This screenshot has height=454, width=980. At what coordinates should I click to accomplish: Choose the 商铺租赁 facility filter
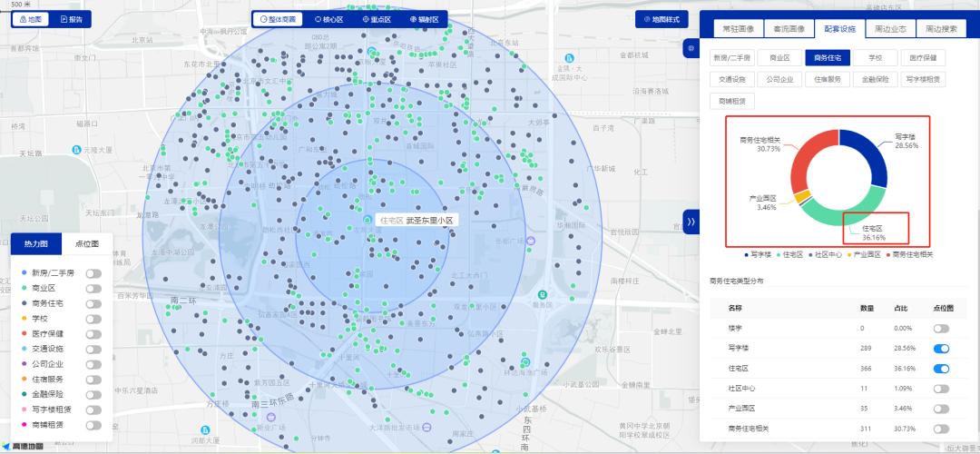(x=732, y=101)
